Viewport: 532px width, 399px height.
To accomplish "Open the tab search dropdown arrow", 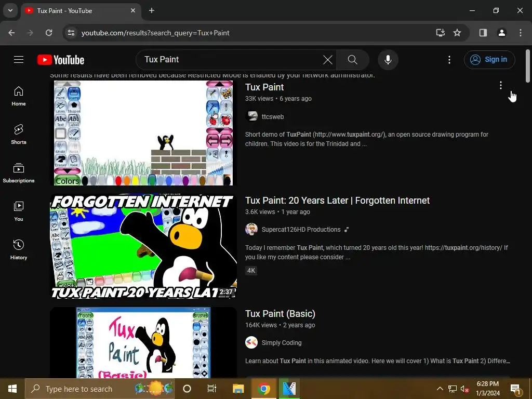I will tap(10, 10).
